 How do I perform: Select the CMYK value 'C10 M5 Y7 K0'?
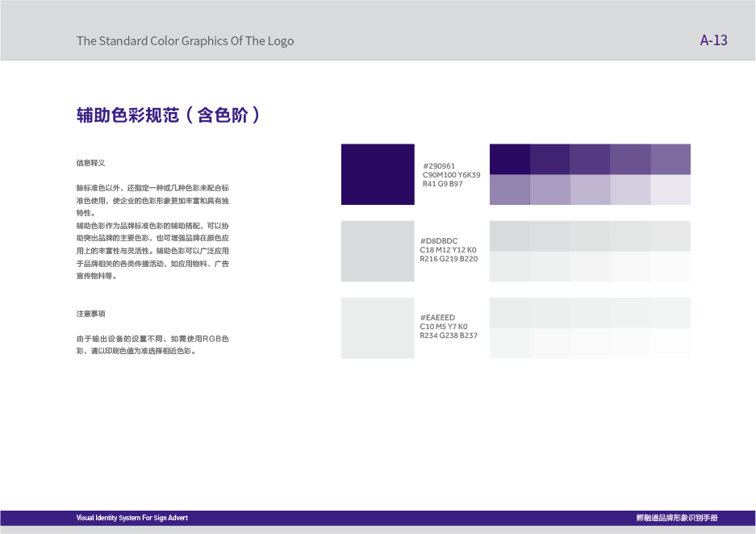point(444,326)
